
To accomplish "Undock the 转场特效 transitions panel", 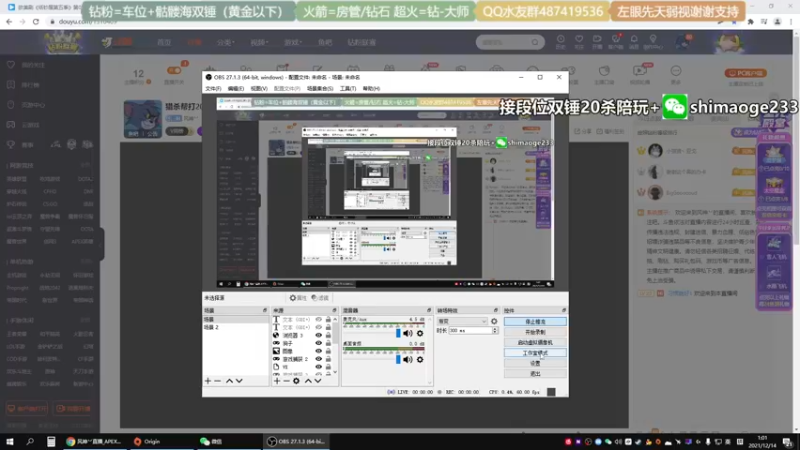I will pos(496,310).
